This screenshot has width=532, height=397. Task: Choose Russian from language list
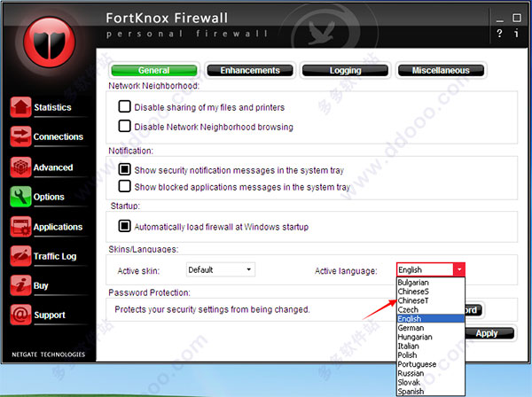(x=431, y=373)
